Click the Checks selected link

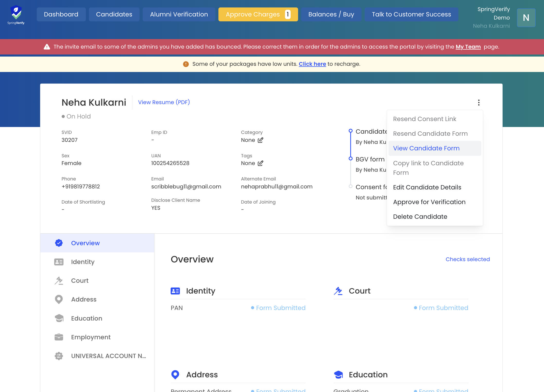pos(467,259)
